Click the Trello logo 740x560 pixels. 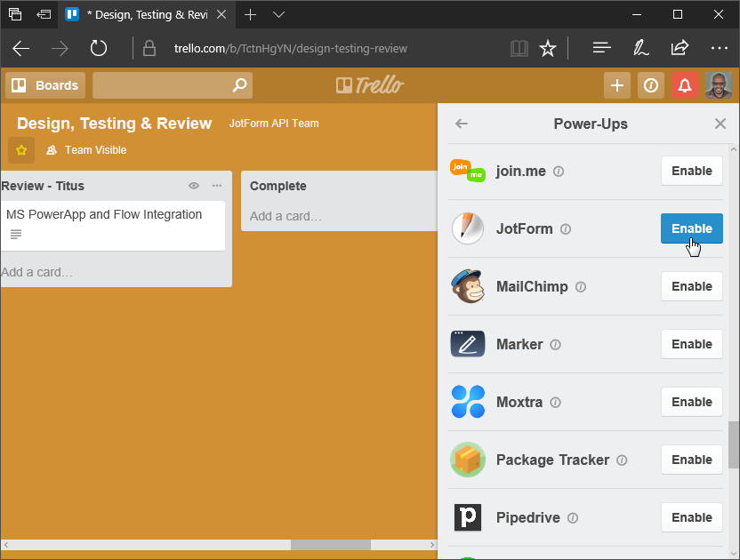370,85
